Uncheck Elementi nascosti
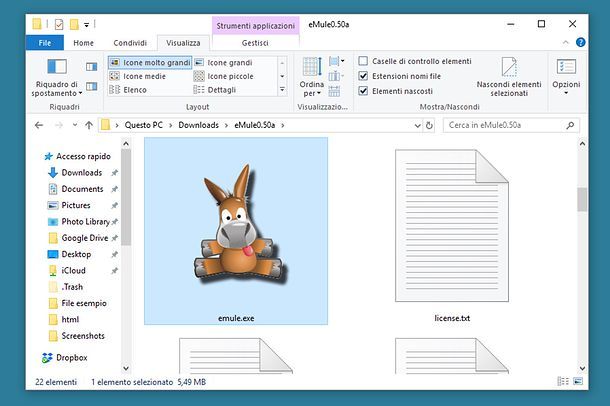Viewport: 610px width, 406px height. coord(363,91)
